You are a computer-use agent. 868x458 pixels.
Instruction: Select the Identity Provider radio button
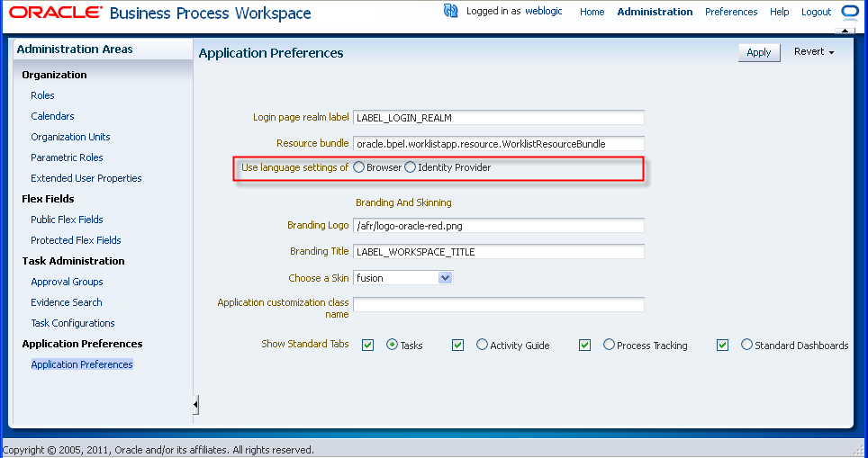(x=411, y=167)
